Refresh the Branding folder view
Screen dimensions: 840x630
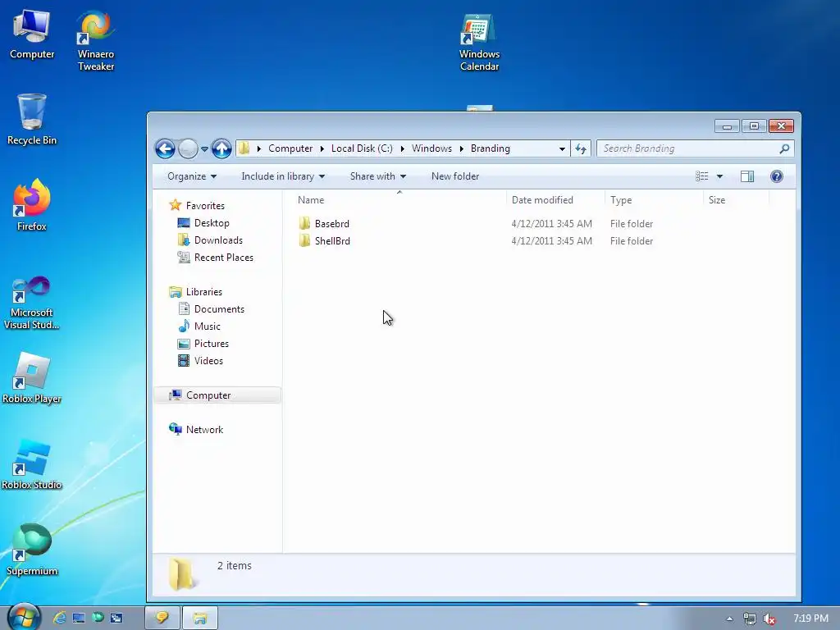point(581,148)
